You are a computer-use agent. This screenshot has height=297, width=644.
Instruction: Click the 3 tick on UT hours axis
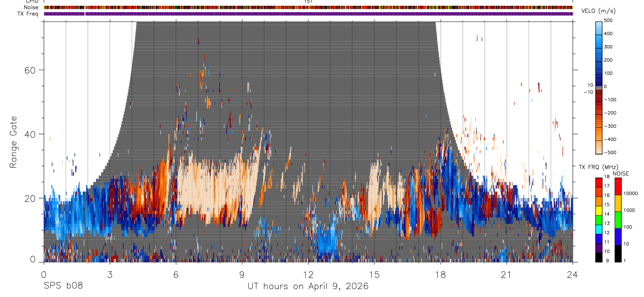tap(110, 274)
